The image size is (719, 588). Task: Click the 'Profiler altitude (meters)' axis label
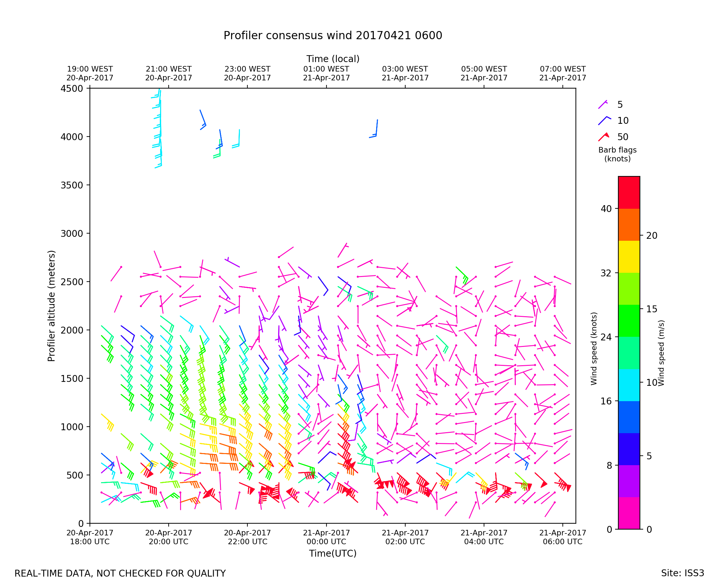tap(51, 306)
